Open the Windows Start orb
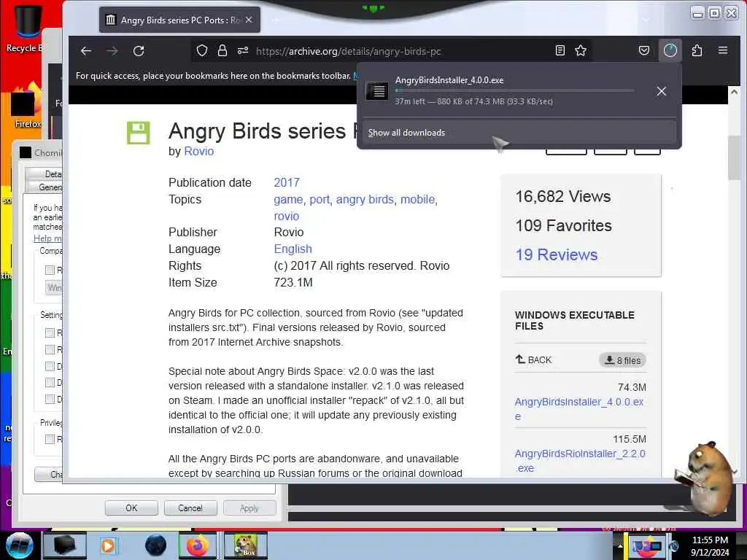 point(18,545)
